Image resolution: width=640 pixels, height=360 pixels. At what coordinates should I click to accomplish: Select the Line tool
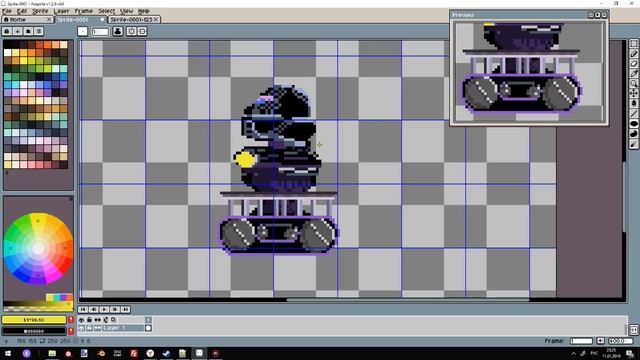point(634,113)
